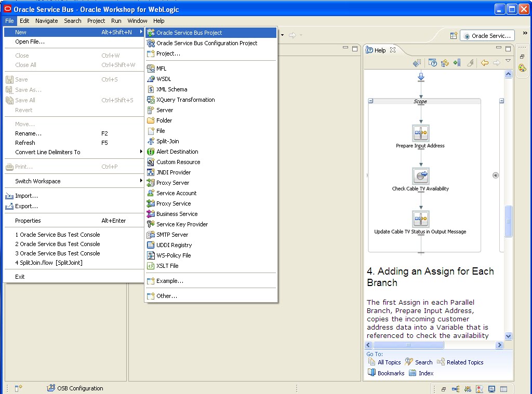Click the XSLT File icon
Image resolution: width=532 pixels, height=394 pixels.
coord(151,266)
